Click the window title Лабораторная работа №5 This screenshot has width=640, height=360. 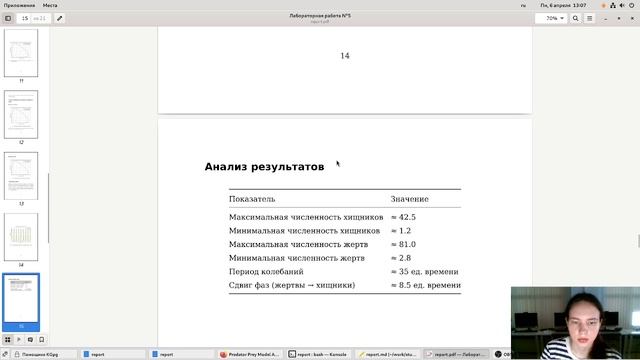(x=320, y=16)
